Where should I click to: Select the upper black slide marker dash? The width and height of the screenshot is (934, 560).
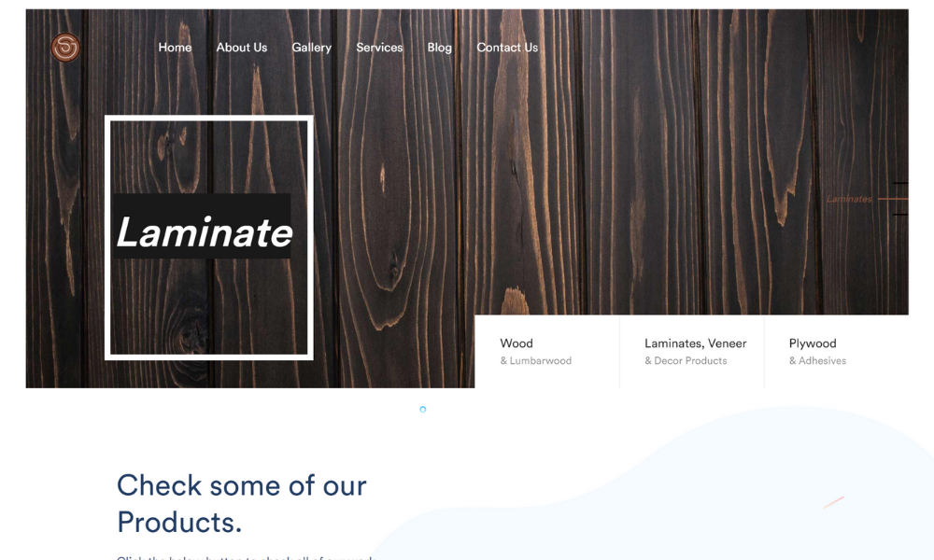pyautogui.click(x=900, y=183)
